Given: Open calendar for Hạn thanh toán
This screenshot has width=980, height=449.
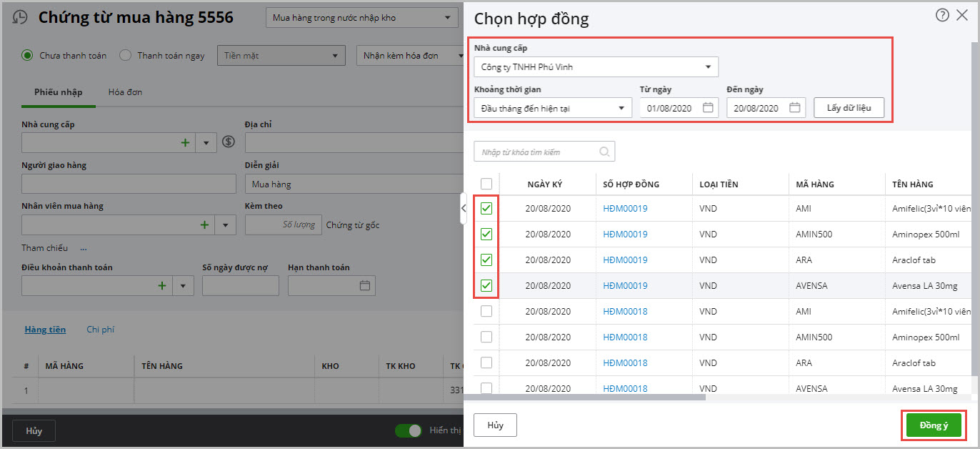Looking at the screenshot, I should (x=365, y=286).
